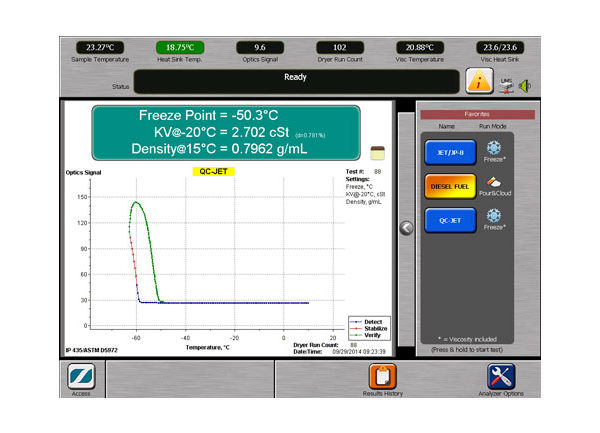Open Results History
This screenshot has height=433, width=600.
coord(384,377)
